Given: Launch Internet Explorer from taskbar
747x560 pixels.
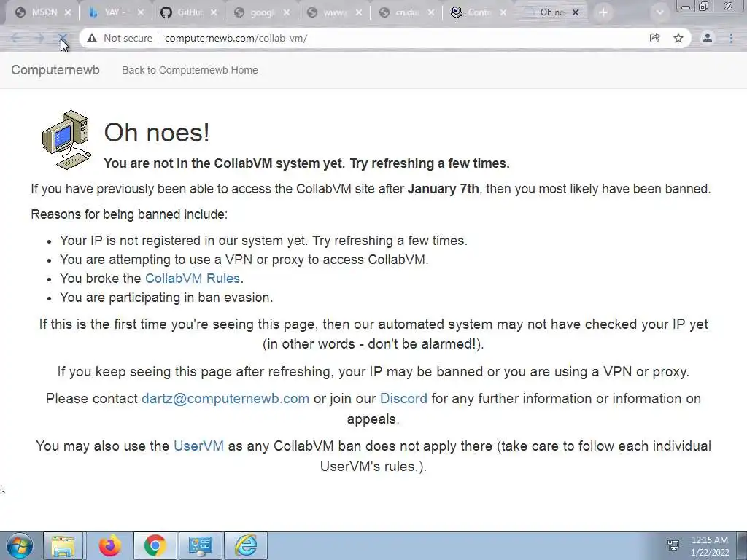Looking at the screenshot, I should (x=246, y=545).
